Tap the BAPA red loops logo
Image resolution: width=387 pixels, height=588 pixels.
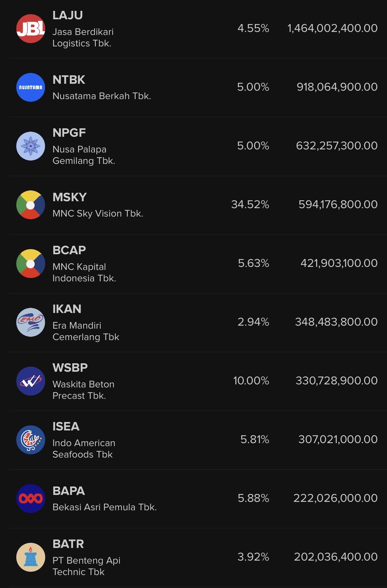[30, 499]
